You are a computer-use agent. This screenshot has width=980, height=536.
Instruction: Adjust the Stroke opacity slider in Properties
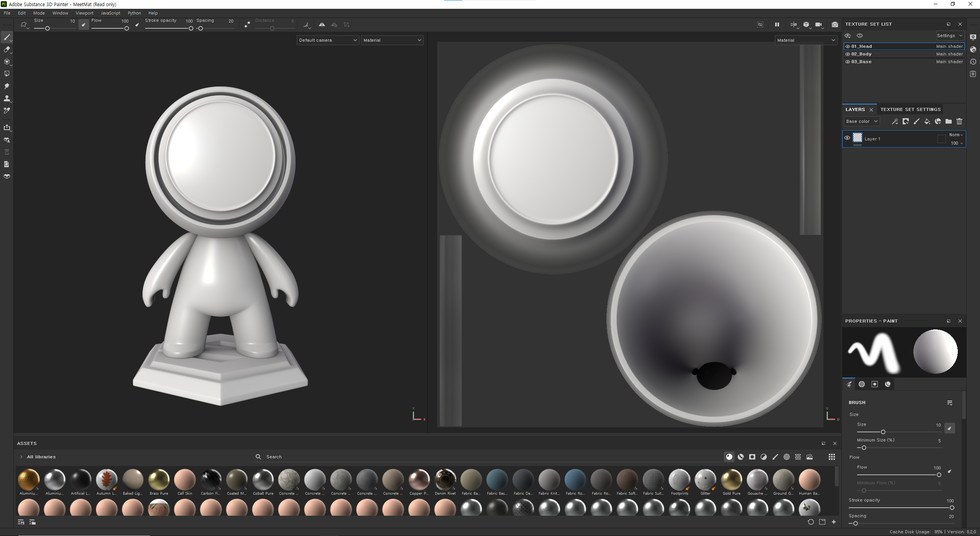pos(952,508)
